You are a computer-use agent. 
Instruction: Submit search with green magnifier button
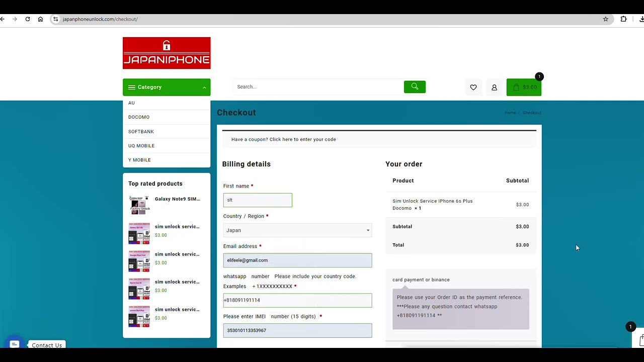[x=415, y=86]
